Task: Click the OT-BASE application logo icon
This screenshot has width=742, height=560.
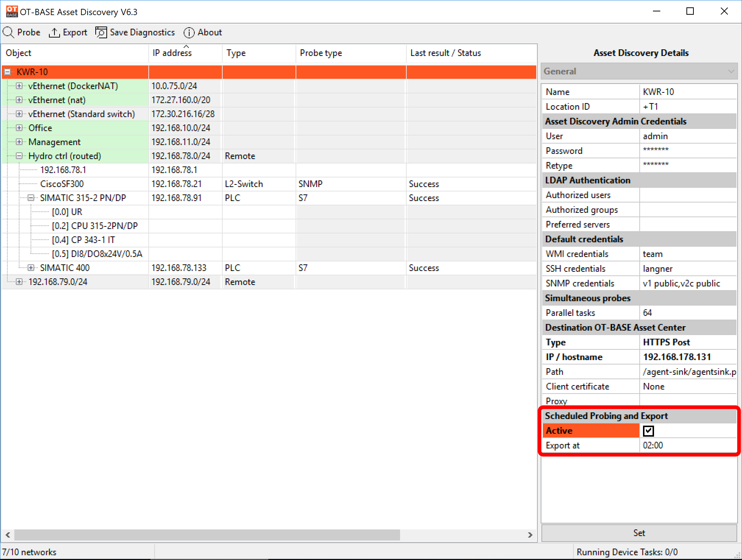Action: (x=12, y=11)
